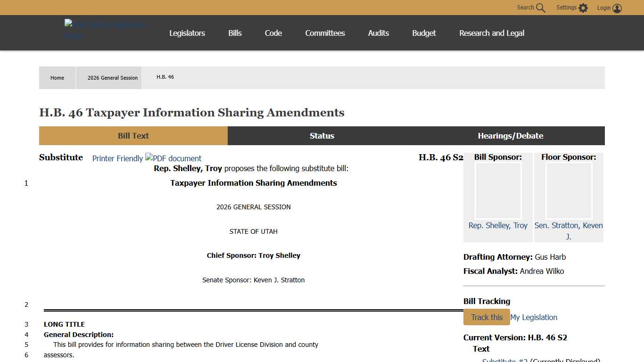Click the Login user icon
Image resolution: width=644 pixels, height=362 pixels.
pyautogui.click(x=617, y=8)
